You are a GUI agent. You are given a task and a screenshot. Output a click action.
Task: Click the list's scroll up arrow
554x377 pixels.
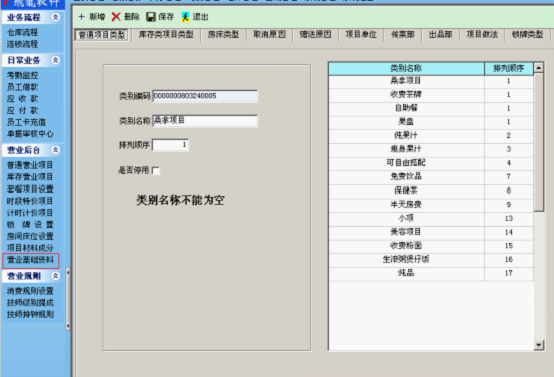[x=538, y=67]
